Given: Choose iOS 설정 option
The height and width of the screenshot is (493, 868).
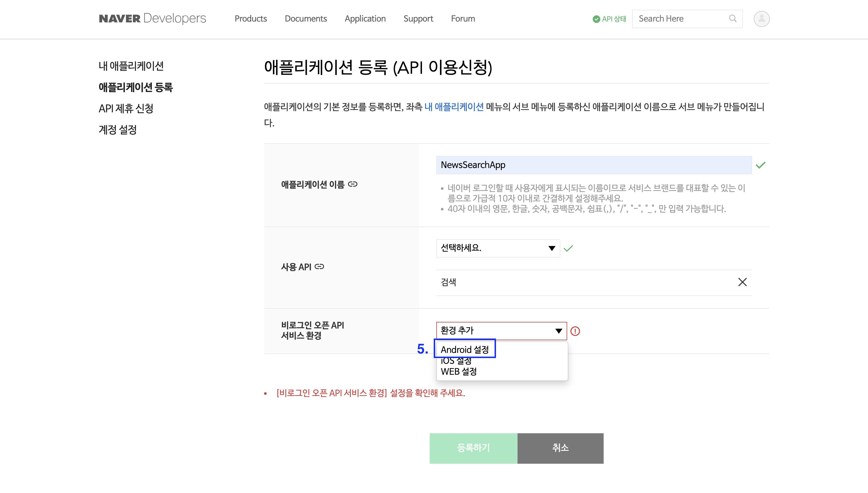Looking at the screenshot, I should [456, 361].
